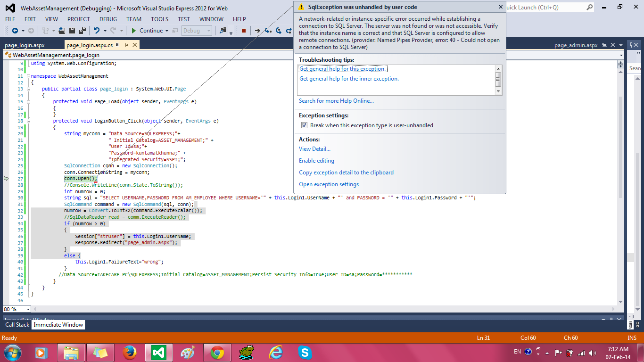Close the SqlException popup
Viewport: 644px width, 362px height.
[x=501, y=7]
